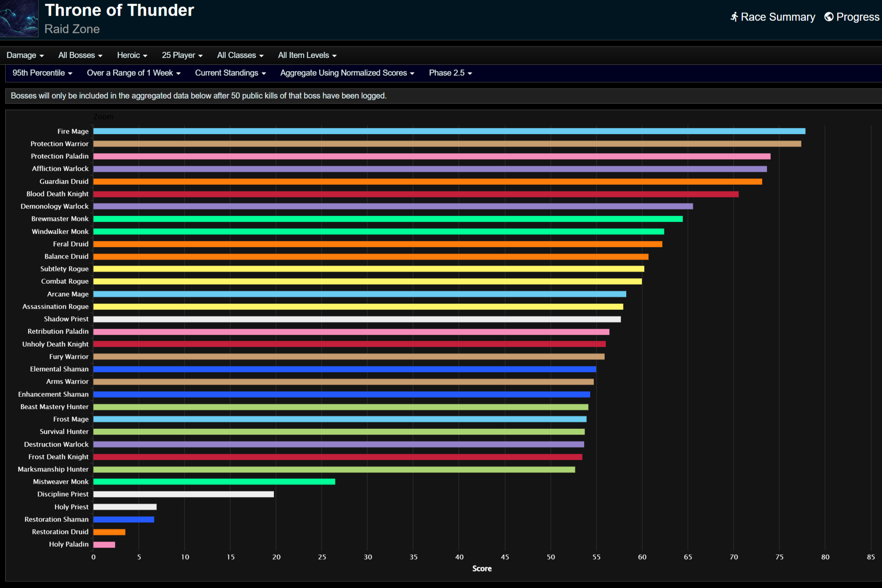Open the Damage metric dropdown
This screenshot has height=588, width=882.
pyautogui.click(x=25, y=55)
